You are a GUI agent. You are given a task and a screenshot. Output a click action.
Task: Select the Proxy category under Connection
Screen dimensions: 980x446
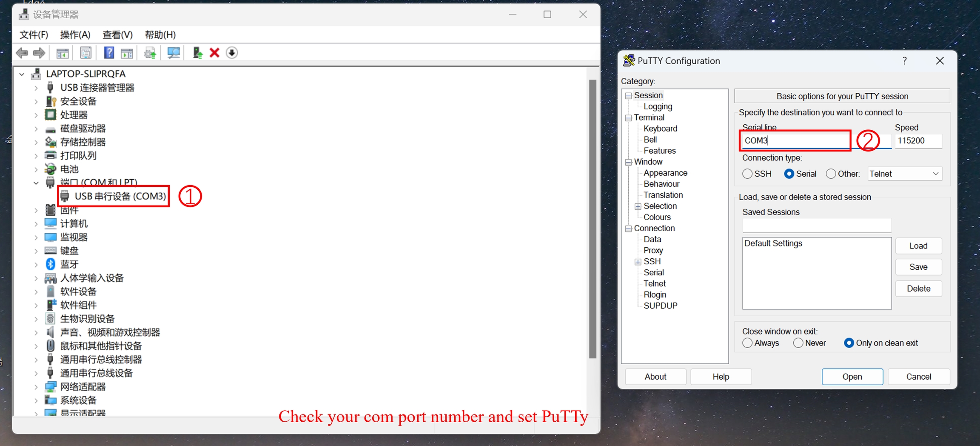coord(653,250)
